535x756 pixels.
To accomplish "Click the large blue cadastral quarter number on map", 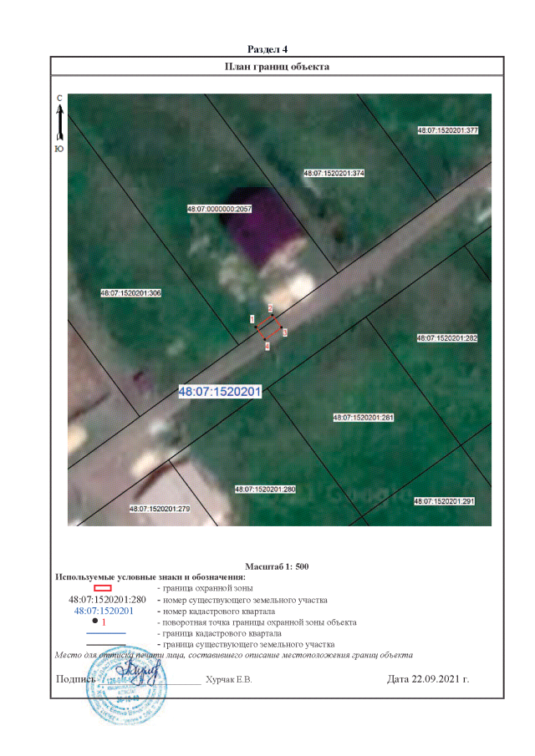I will pyautogui.click(x=222, y=391).
